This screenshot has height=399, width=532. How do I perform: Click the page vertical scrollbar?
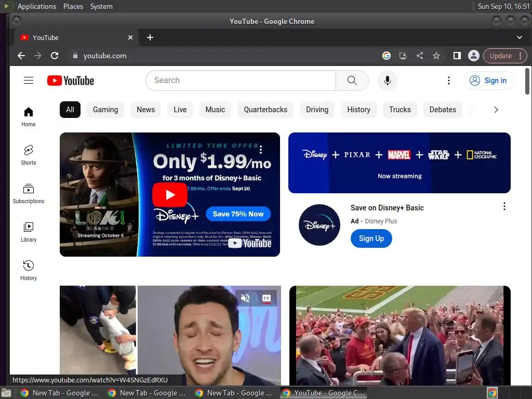527,82
